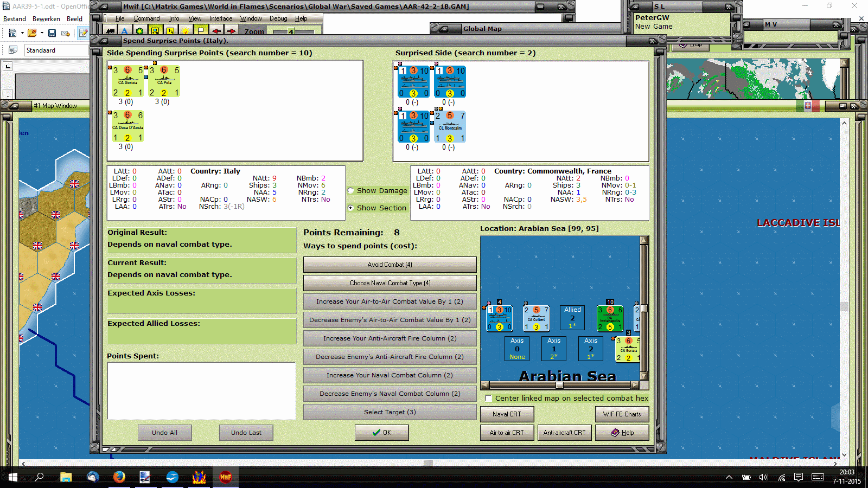Select the CA Pola unit counter
The height and width of the screenshot is (488, 868).
pyautogui.click(x=164, y=81)
